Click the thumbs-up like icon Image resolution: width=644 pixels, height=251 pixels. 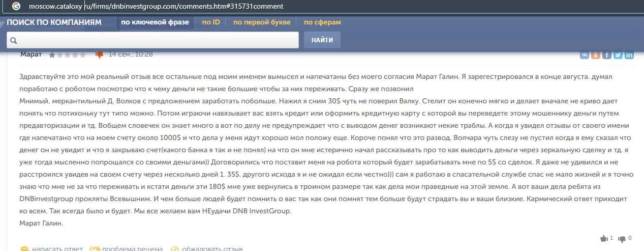coord(604,238)
